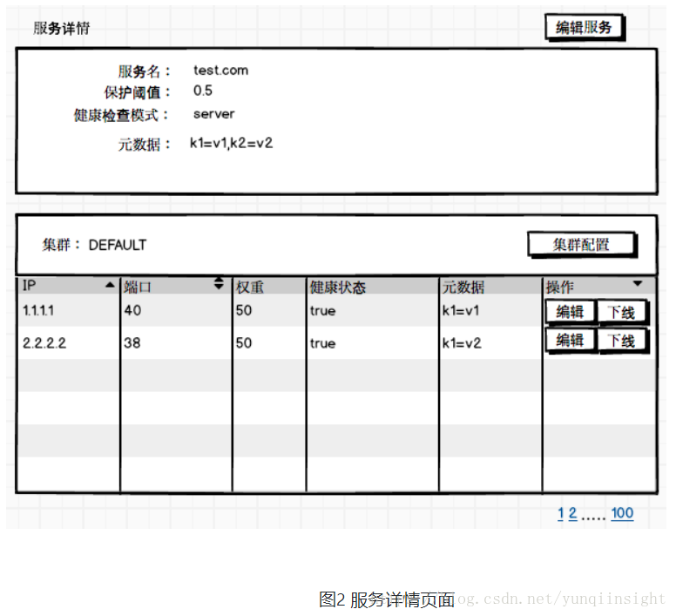Viewport: 676px width, 616px height.
Task: Click weight 50 in the 2.2.2.2 row
Action: [244, 343]
